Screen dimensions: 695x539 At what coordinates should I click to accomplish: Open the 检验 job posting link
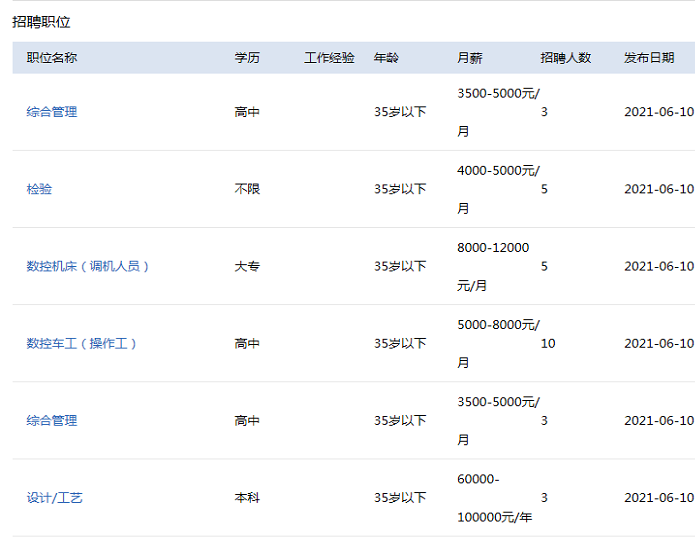click(x=39, y=189)
